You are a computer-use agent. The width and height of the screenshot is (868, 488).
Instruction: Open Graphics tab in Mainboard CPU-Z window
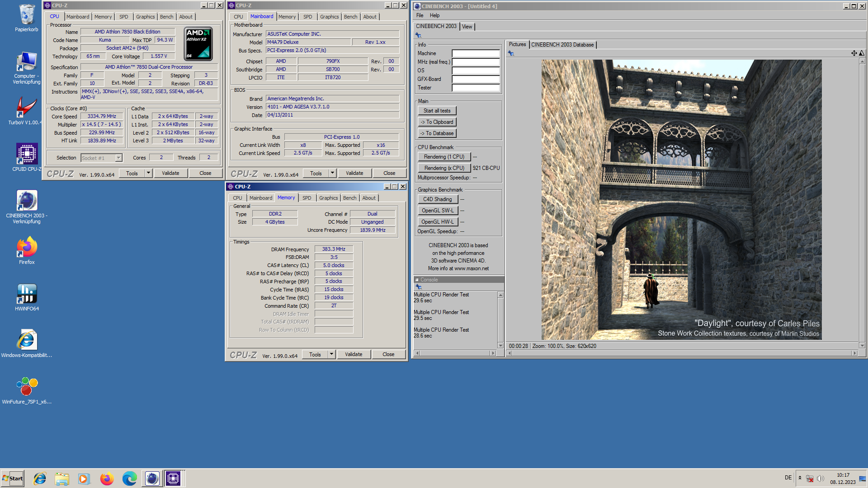pyautogui.click(x=329, y=17)
